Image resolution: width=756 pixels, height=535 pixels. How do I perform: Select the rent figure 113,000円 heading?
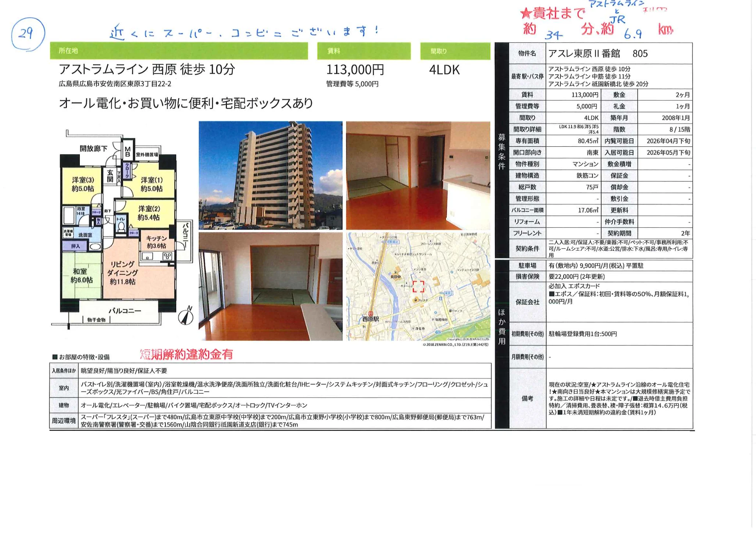click(x=355, y=70)
